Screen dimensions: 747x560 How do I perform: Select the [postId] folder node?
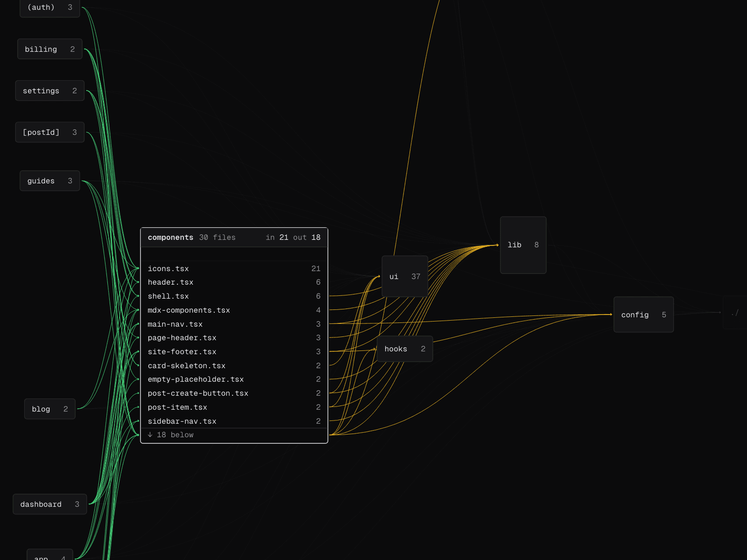[49, 132]
